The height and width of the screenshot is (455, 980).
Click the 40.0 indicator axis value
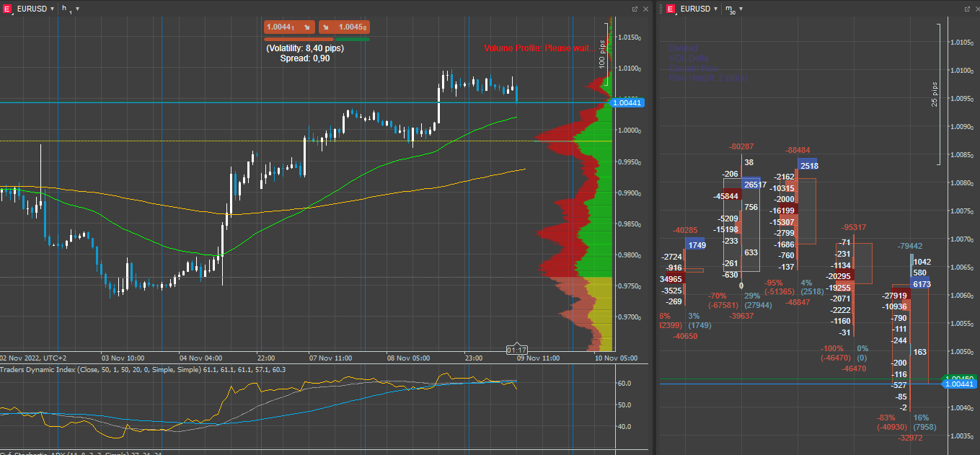[626, 426]
